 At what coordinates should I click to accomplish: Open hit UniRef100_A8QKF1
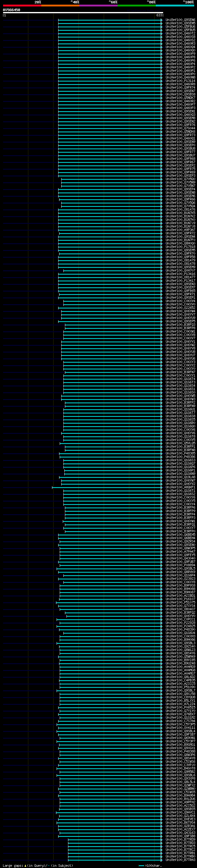[x=180, y=487]
